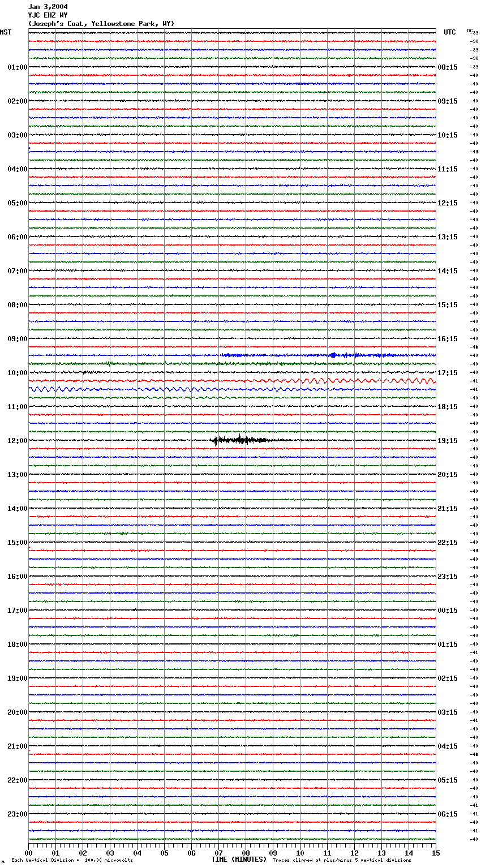
Task: Click the 21:15 UTC time label
Action: pos(448,509)
